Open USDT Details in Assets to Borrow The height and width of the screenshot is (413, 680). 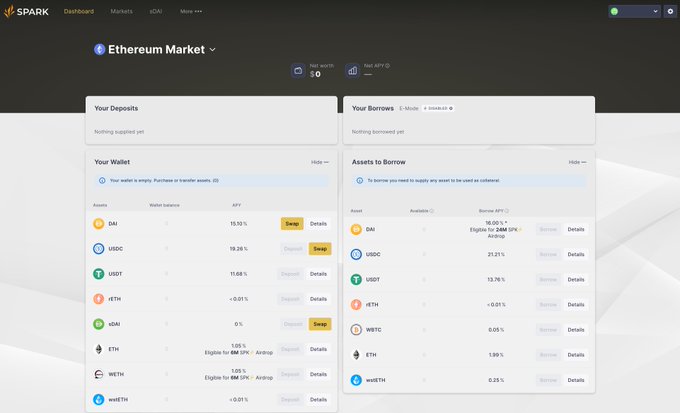(576, 279)
